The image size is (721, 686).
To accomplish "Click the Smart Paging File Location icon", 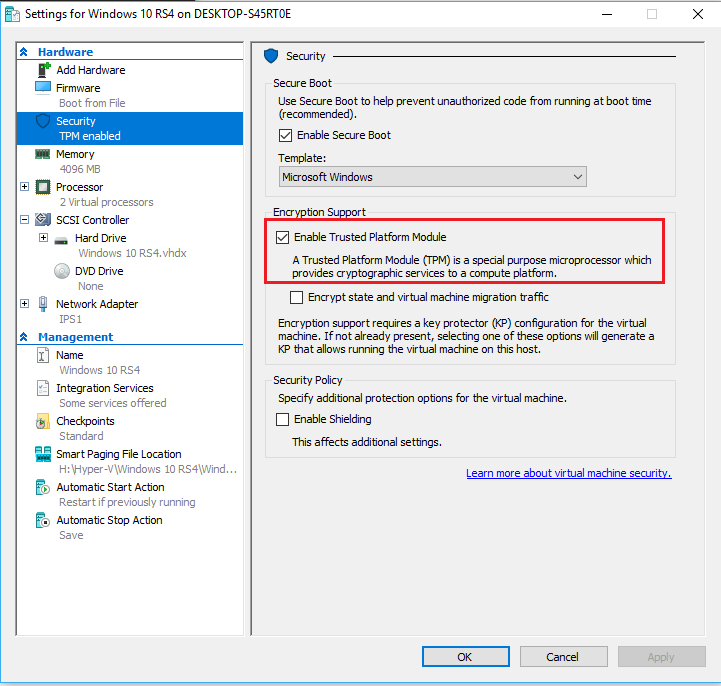I will [43, 454].
